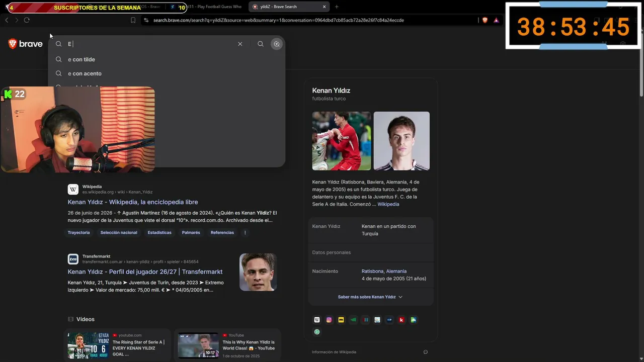Play 'The Rising Star of Serie A' video
This screenshot has width=644, height=362.
[x=89, y=345]
